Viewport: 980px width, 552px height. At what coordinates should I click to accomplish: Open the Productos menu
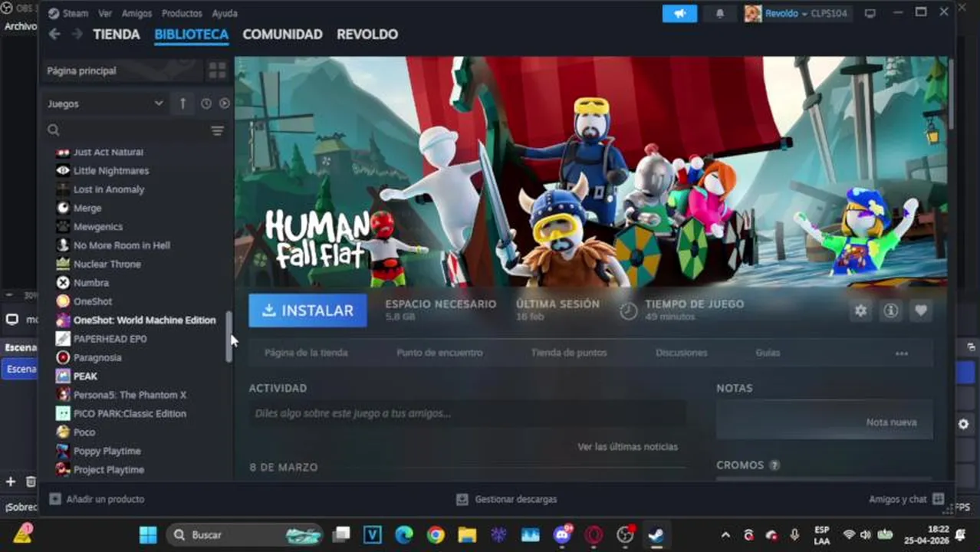coord(182,14)
